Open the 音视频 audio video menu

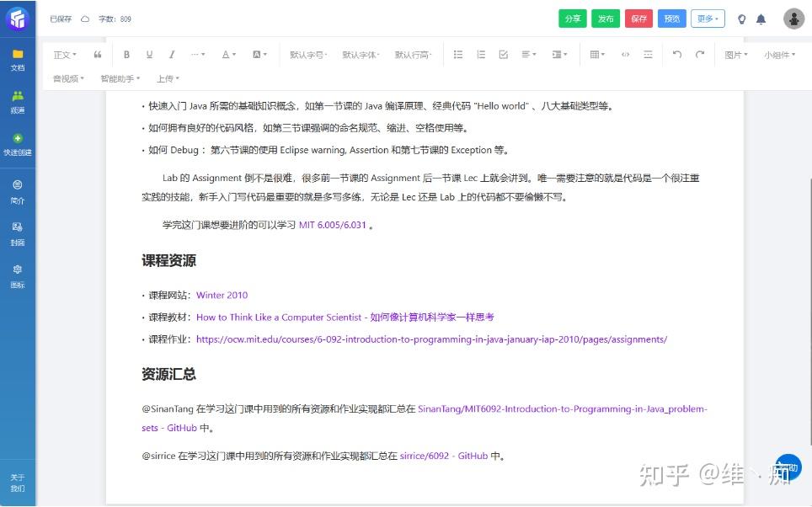[68, 78]
